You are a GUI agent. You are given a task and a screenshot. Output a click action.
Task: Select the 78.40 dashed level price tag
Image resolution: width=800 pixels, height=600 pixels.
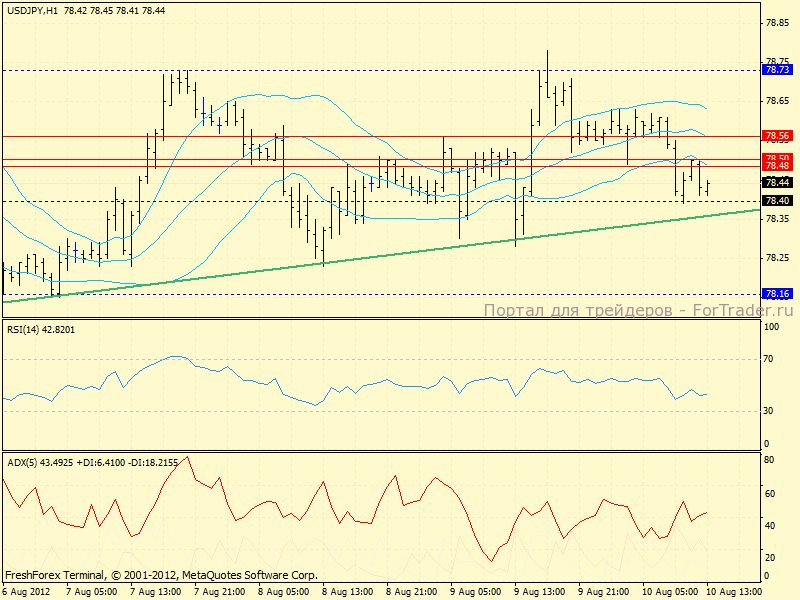coord(777,201)
